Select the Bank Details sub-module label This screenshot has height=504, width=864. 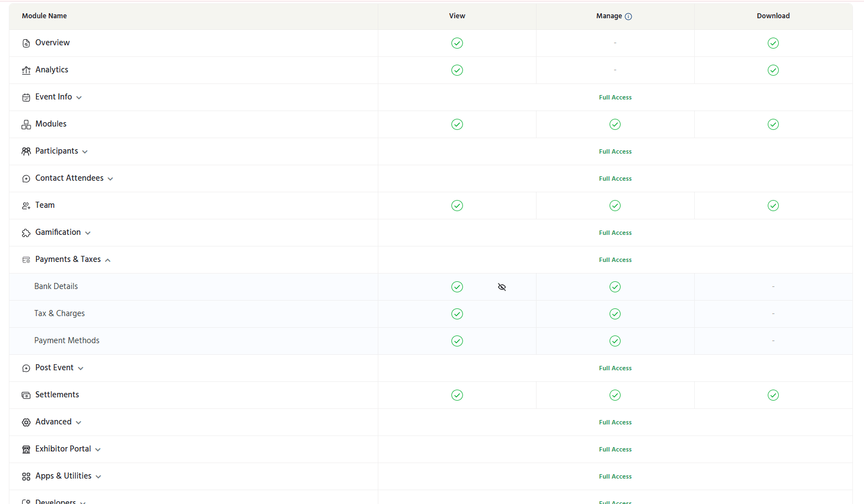point(56,286)
